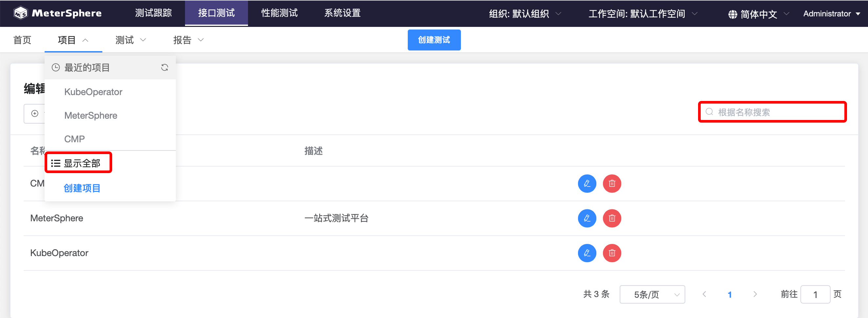Open the 5条/页 page size selector

tap(652, 294)
